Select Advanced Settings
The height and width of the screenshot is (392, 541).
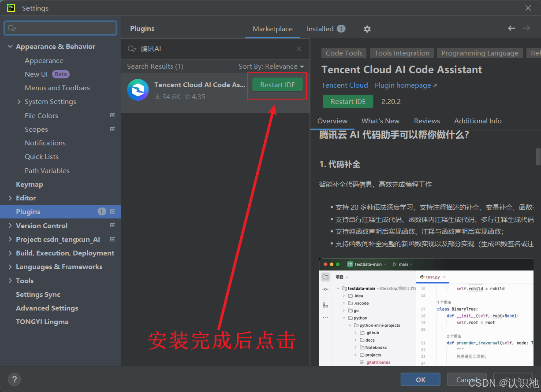(x=47, y=308)
